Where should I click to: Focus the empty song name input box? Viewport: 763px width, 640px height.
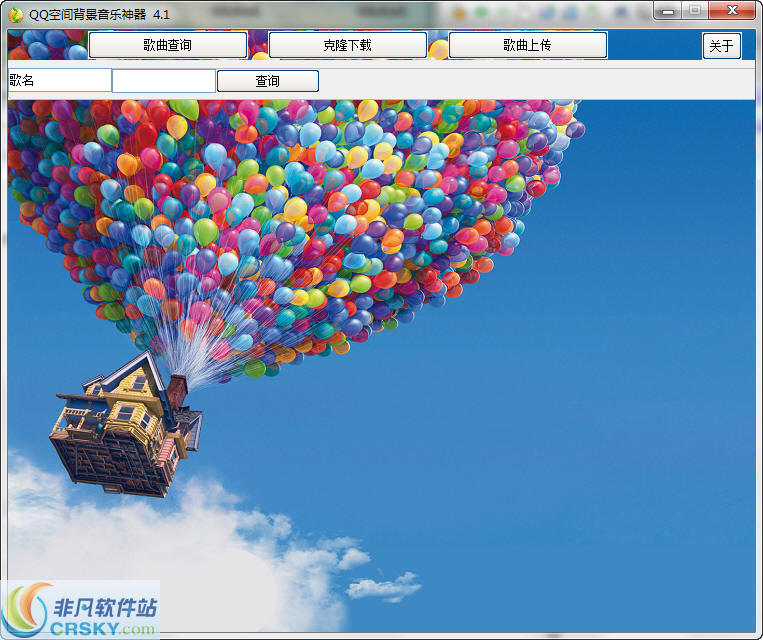(164, 81)
